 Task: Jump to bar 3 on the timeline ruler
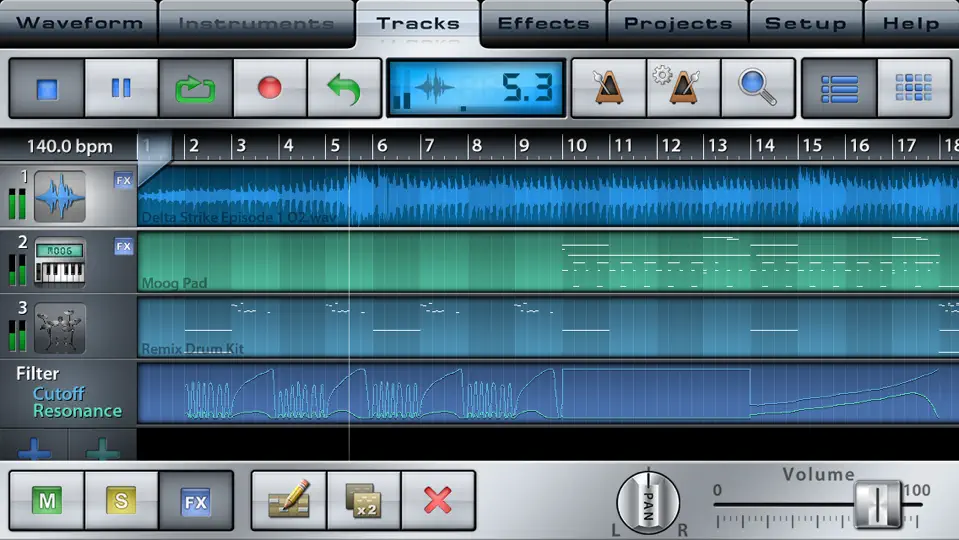241,146
